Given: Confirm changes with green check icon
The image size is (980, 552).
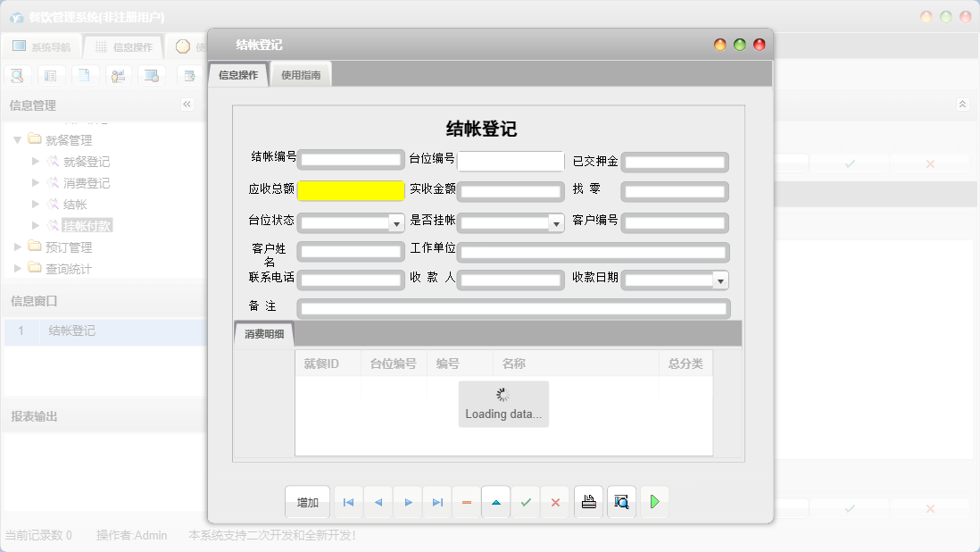Looking at the screenshot, I should pyautogui.click(x=525, y=502).
